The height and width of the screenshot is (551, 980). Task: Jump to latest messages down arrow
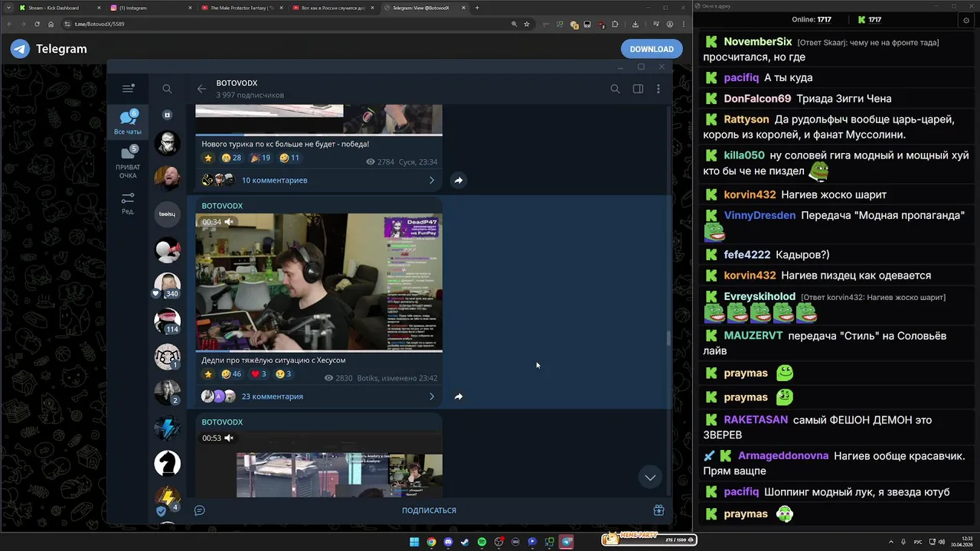(x=650, y=478)
